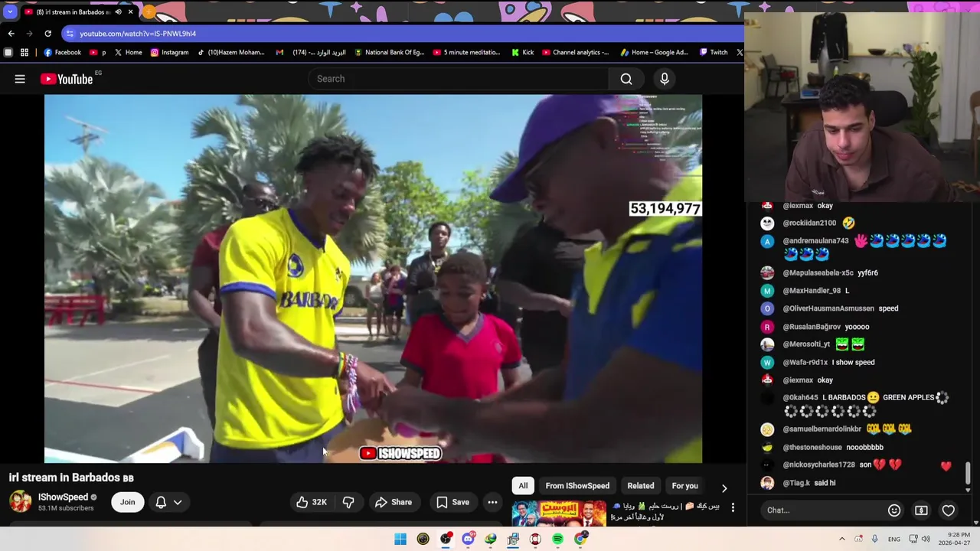Image resolution: width=980 pixels, height=551 pixels.
Task: Open the Home – Google Ads bookmark
Action: (654, 52)
